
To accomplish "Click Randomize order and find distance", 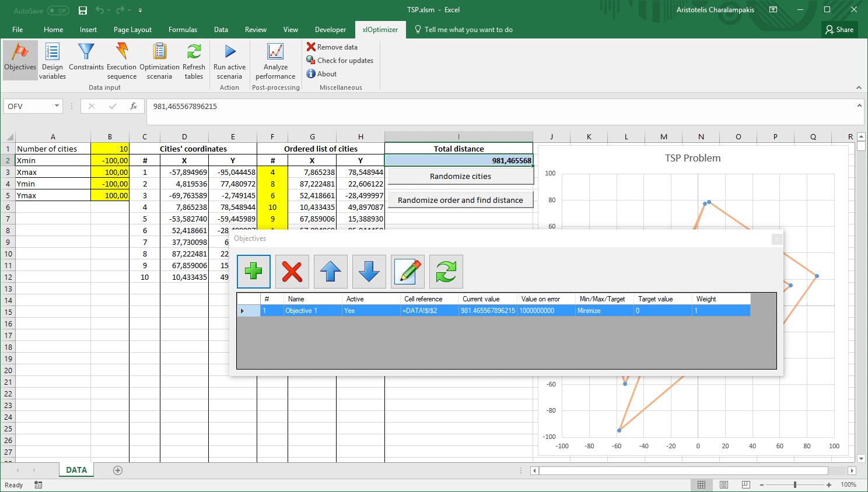I will (x=460, y=200).
